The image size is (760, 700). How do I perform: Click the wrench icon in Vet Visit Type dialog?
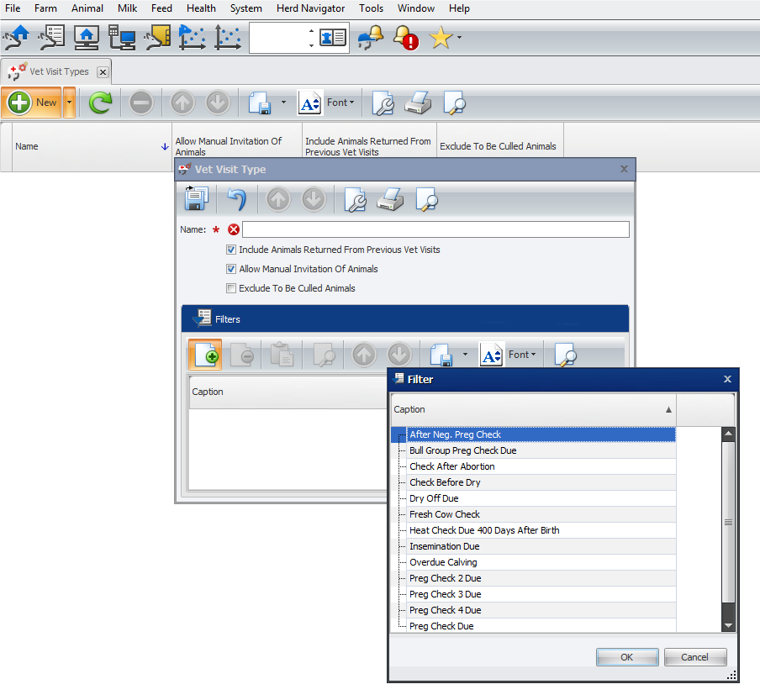coord(356,200)
